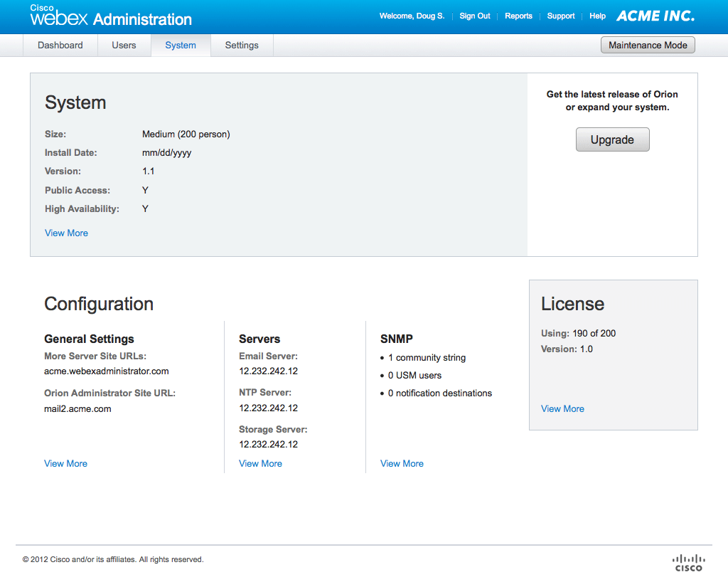Image resolution: width=728 pixels, height=587 pixels.
Task: View more System details
Action: click(x=66, y=233)
